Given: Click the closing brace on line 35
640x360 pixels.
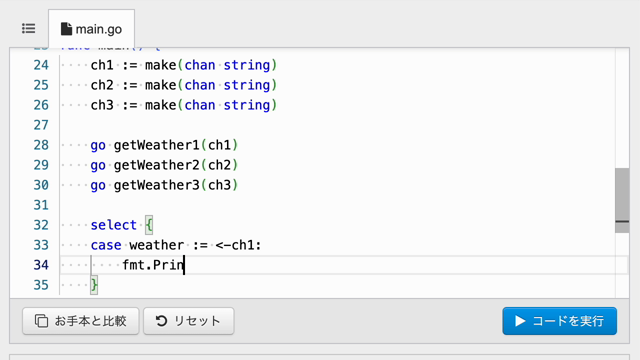Looking at the screenshot, I should coord(94,285).
